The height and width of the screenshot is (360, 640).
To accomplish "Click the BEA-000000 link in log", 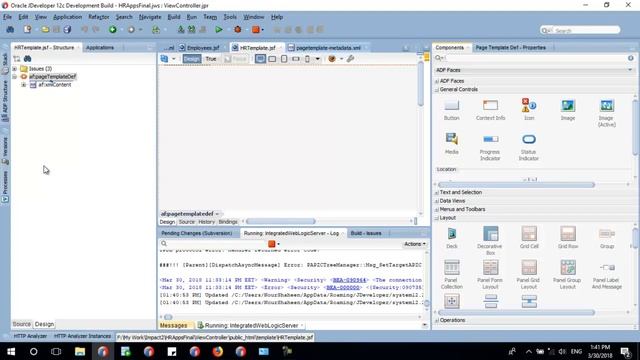I will (343, 287).
